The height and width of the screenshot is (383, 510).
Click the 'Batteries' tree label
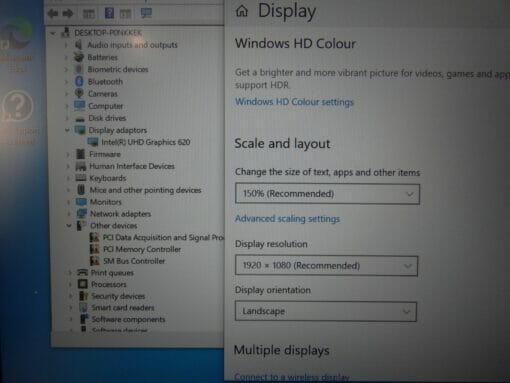pyautogui.click(x=103, y=57)
